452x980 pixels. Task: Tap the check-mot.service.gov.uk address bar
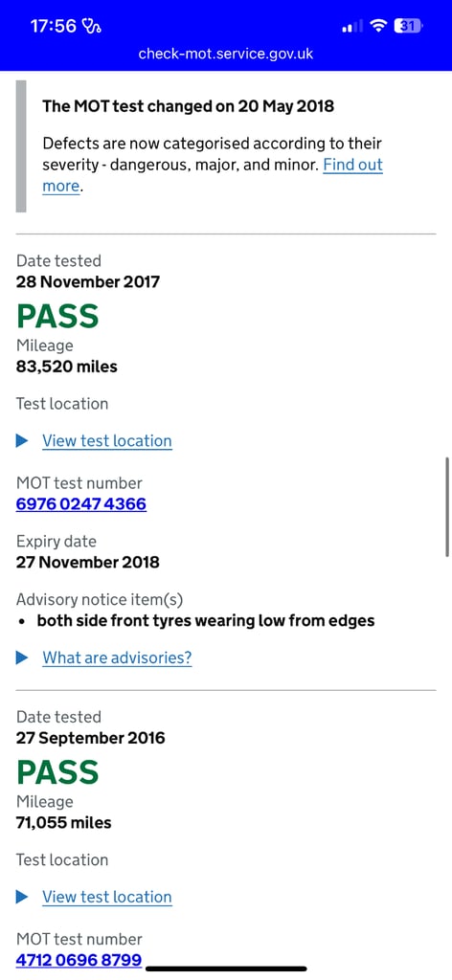(x=226, y=54)
